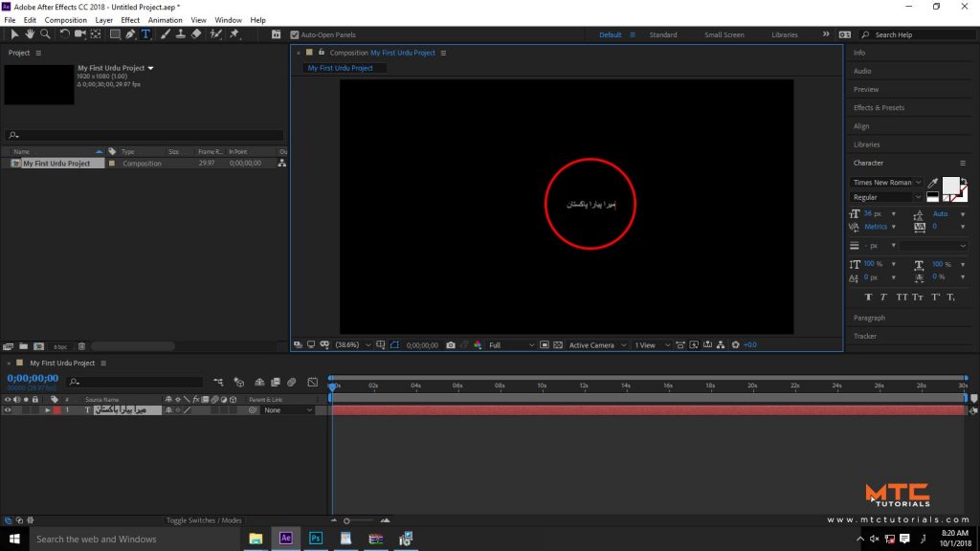Select the Pan Behind anchor tool

pyautogui.click(x=96, y=34)
